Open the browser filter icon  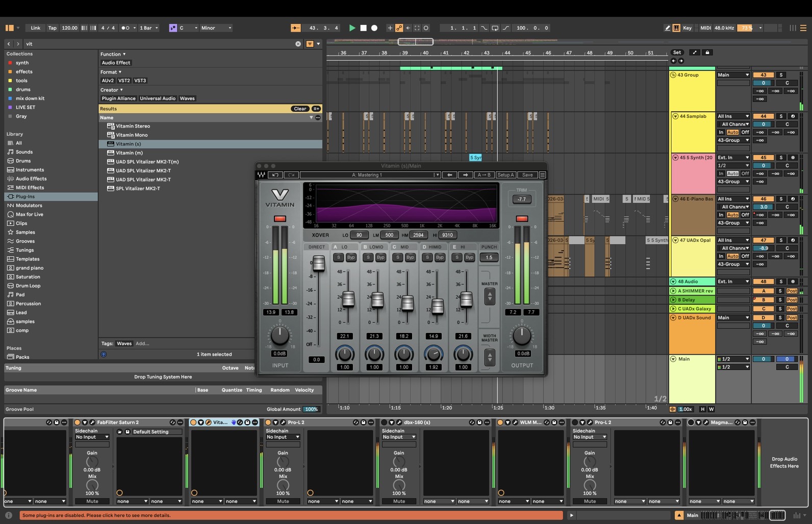pos(310,44)
